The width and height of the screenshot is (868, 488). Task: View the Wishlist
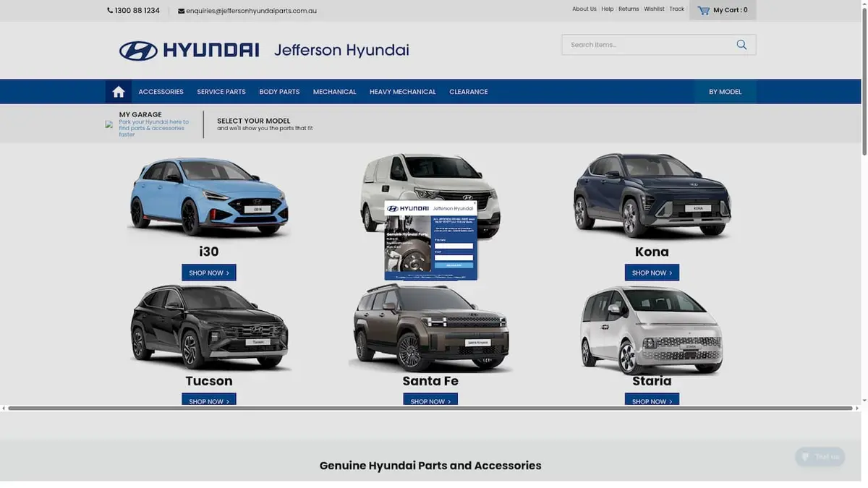coord(654,9)
